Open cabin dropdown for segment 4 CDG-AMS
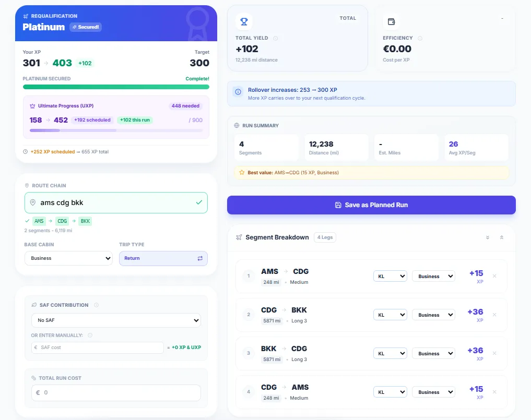The height and width of the screenshot is (420, 531). pyautogui.click(x=433, y=392)
